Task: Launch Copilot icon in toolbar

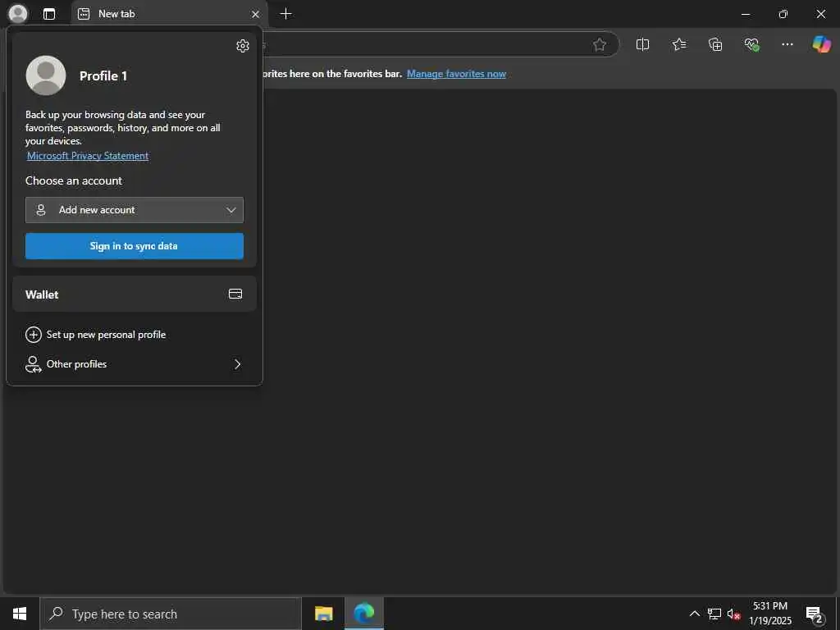Action: (821, 44)
